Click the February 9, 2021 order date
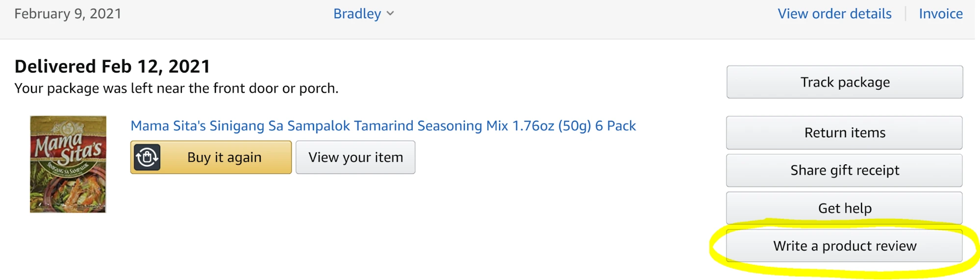 tap(68, 14)
